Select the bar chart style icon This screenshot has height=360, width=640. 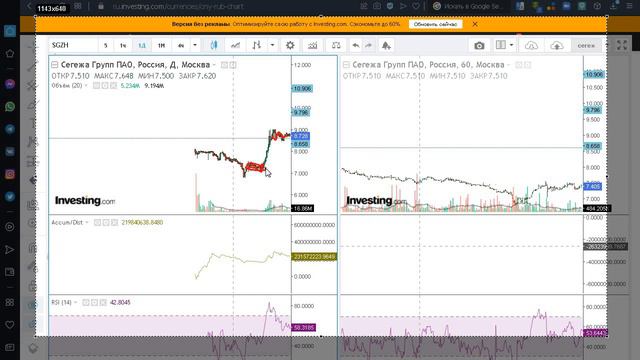click(x=257, y=45)
